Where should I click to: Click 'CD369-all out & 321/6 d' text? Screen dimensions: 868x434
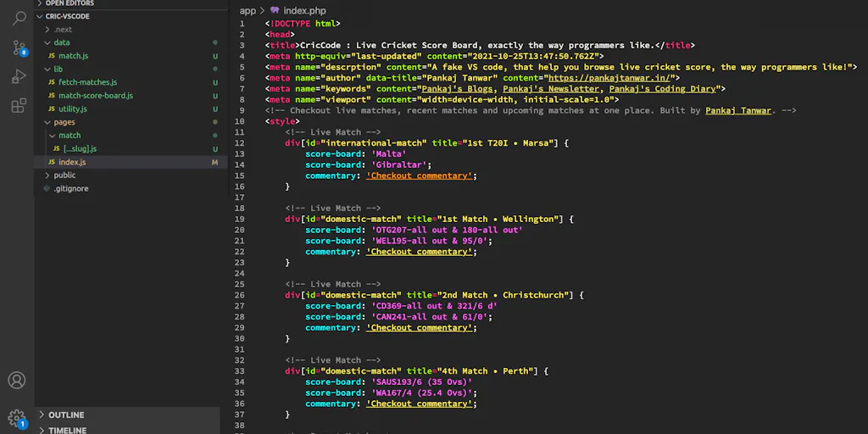pyautogui.click(x=434, y=306)
